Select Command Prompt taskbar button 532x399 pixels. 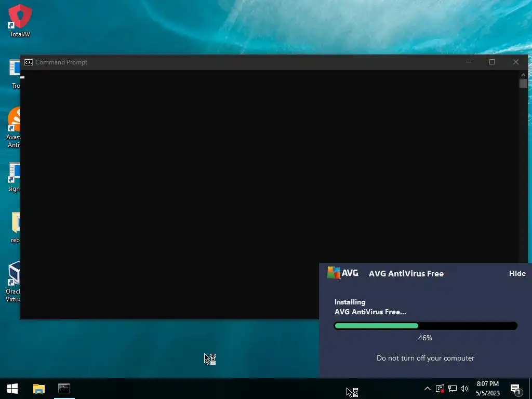tap(64, 389)
